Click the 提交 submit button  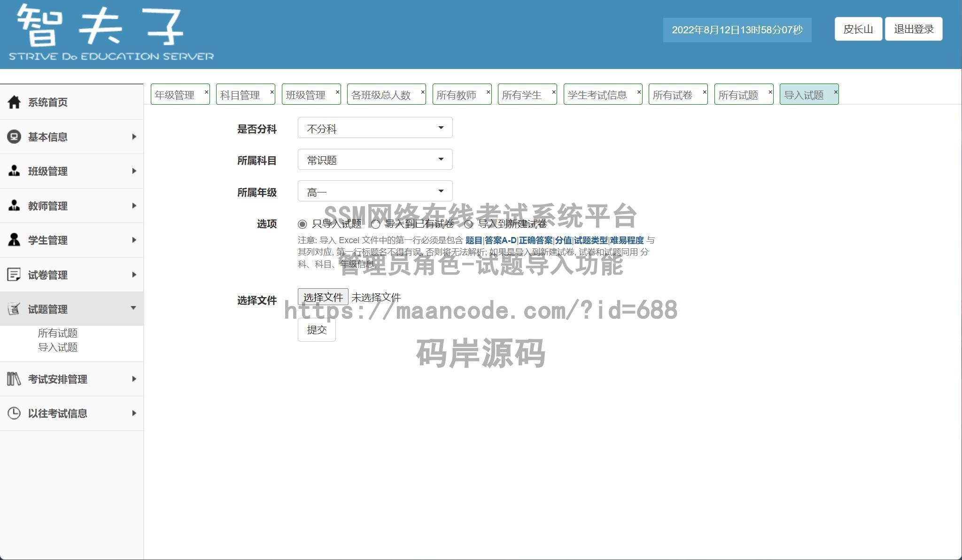[x=317, y=330]
